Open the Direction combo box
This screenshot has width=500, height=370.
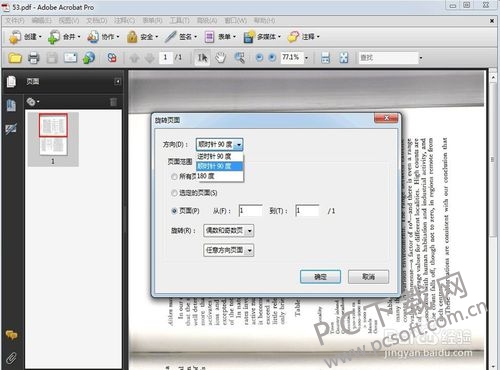point(219,144)
